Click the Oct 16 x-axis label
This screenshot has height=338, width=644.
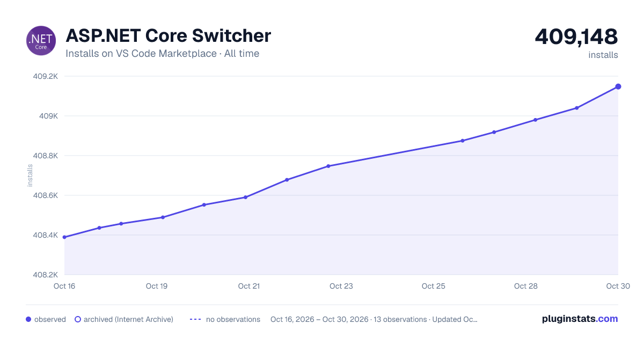(x=64, y=286)
